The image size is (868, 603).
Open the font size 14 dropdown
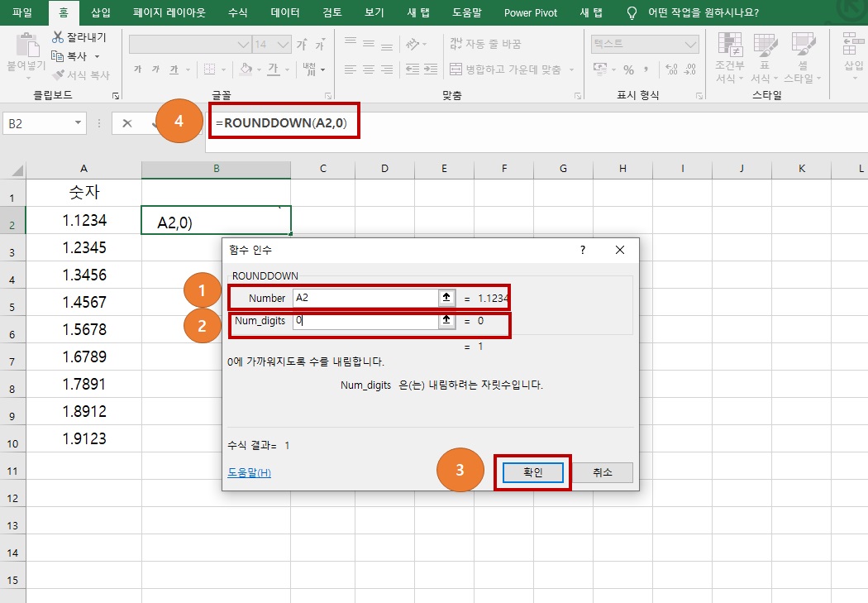pos(283,45)
